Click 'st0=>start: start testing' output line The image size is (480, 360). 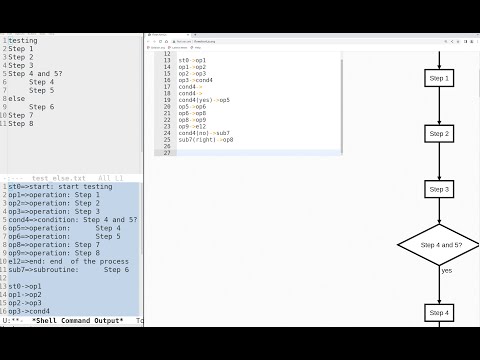point(60,187)
